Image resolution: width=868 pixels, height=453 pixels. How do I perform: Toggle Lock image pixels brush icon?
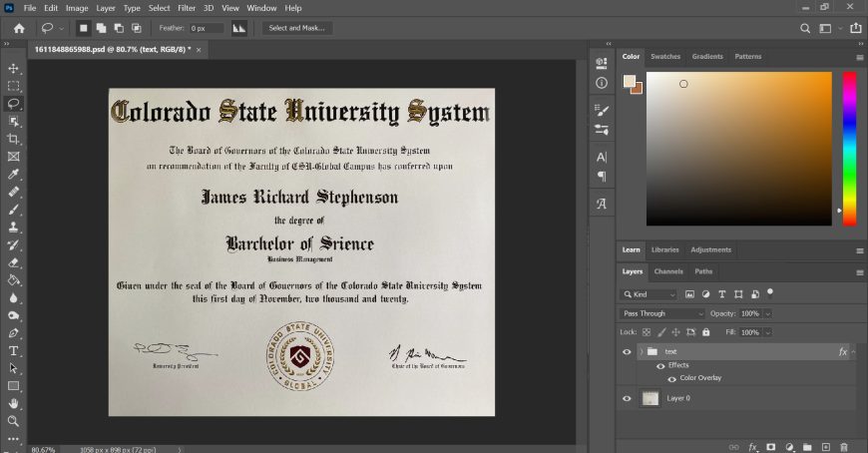(661, 332)
